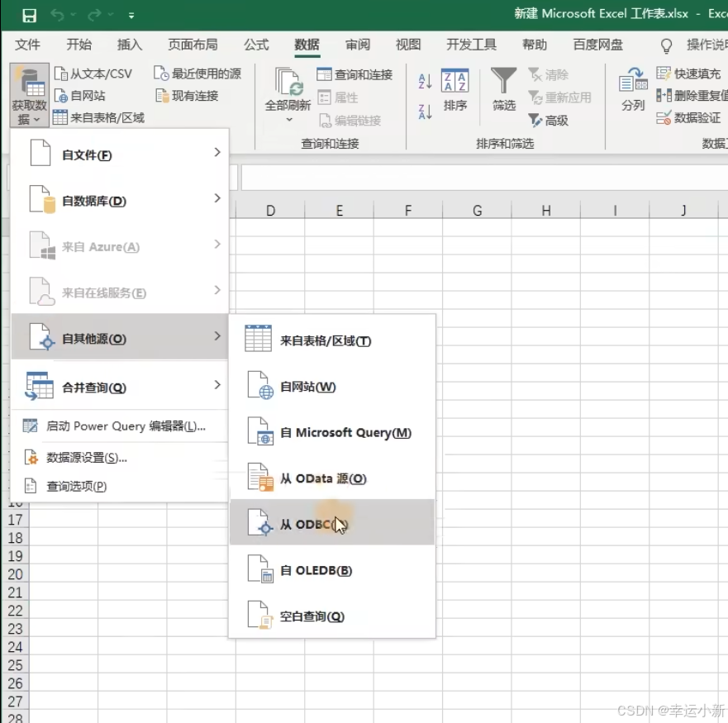Select column J header
The width and height of the screenshot is (728, 723).
(683, 211)
